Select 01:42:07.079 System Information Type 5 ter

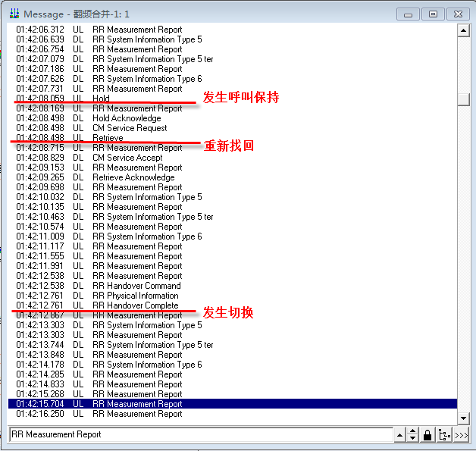tap(233, 59)
